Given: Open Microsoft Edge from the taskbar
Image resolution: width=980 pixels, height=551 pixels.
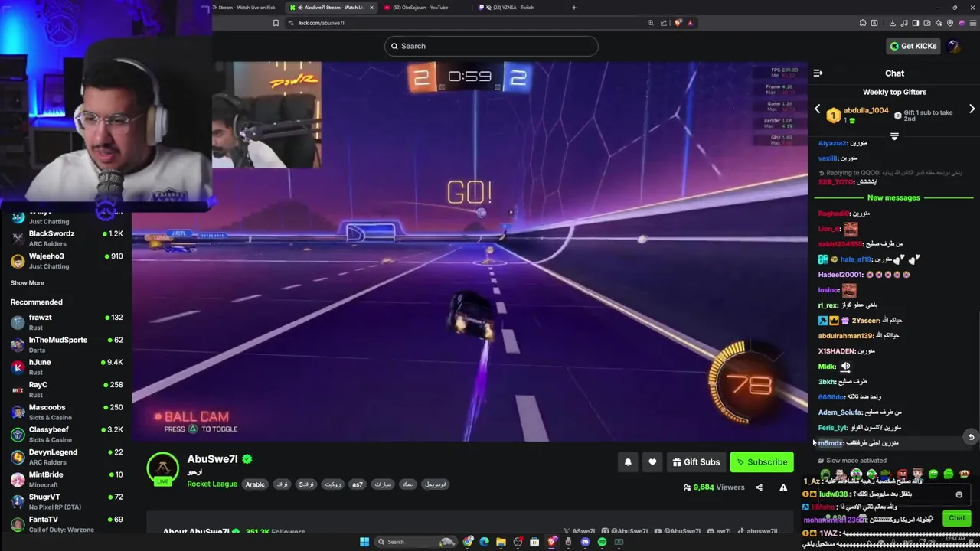Looking at the screenshot, I should [484, 542].
